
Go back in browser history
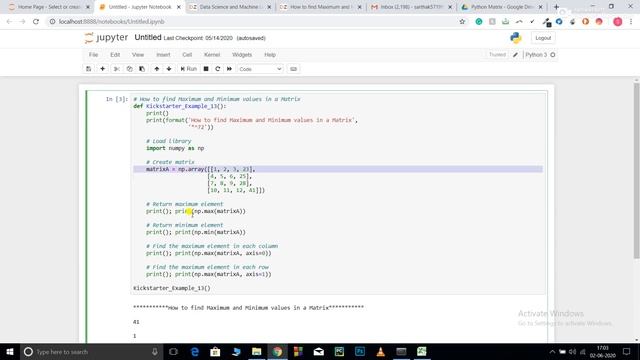pyautogui.click(x=9, y=22)
